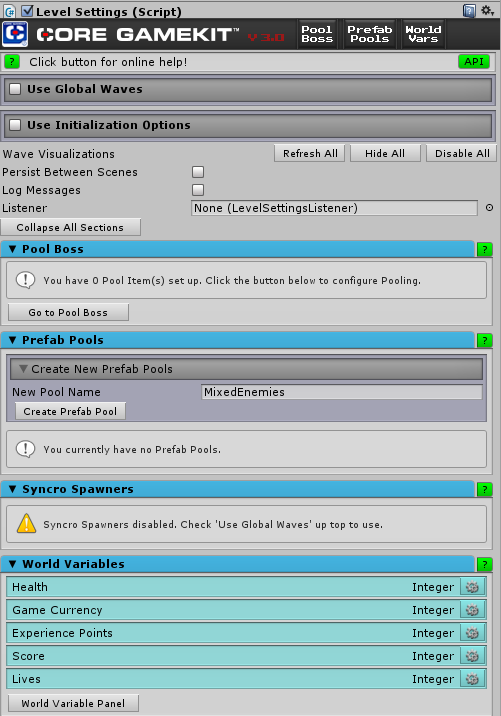Open component help book icon
Screen dimensions: 501x716
pyautogui.click(x=469, y=11)
